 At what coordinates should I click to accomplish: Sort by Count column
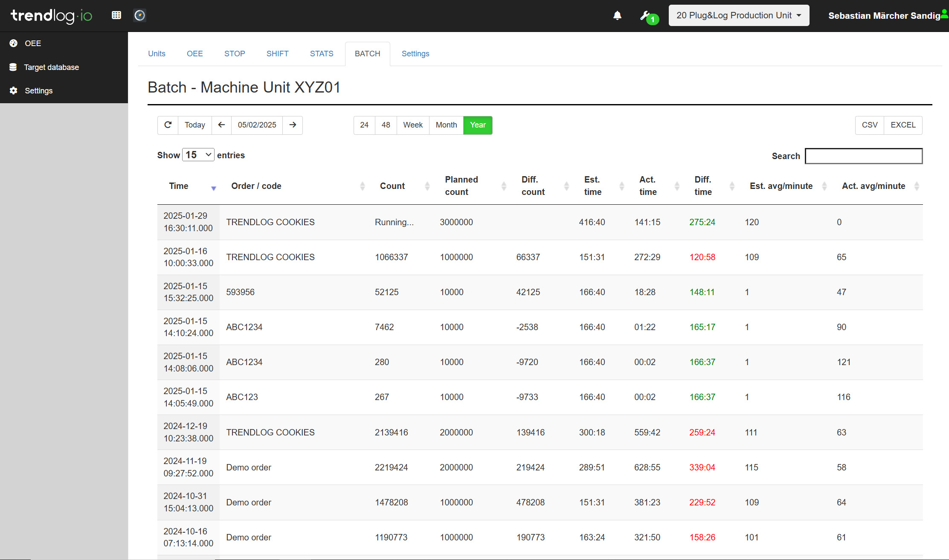tap(427, 186)
